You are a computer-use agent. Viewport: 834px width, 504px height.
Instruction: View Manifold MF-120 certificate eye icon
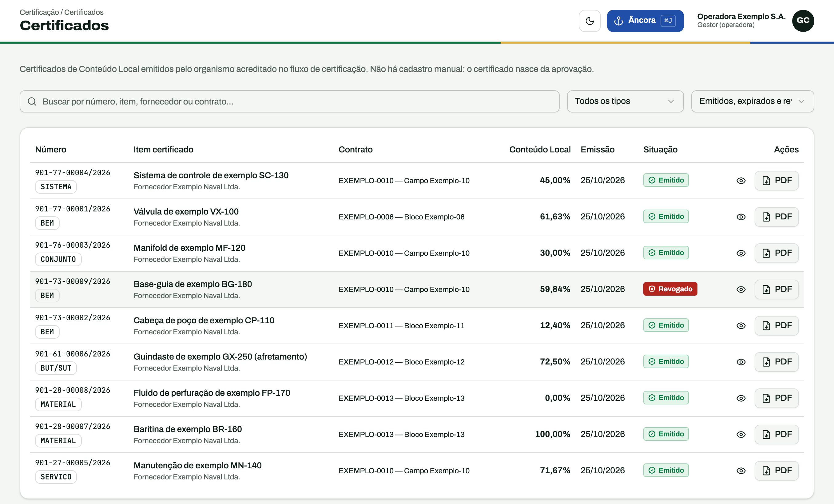[x=741, y=253]
